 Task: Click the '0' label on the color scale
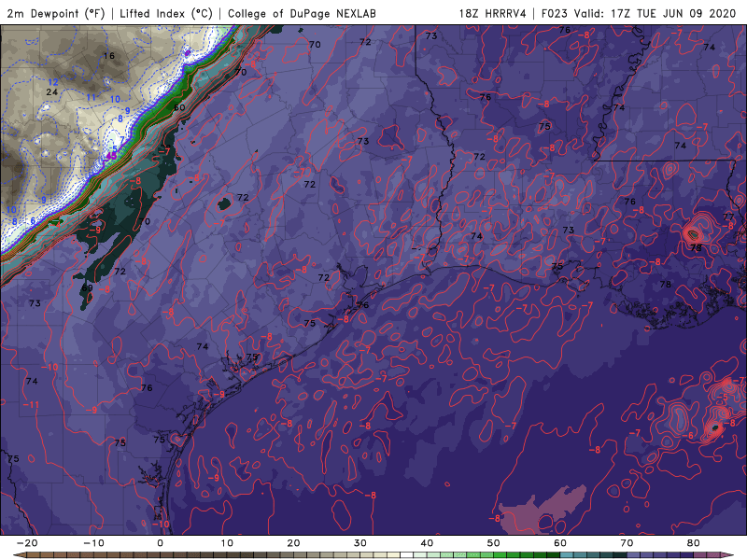tap(160, 543)
